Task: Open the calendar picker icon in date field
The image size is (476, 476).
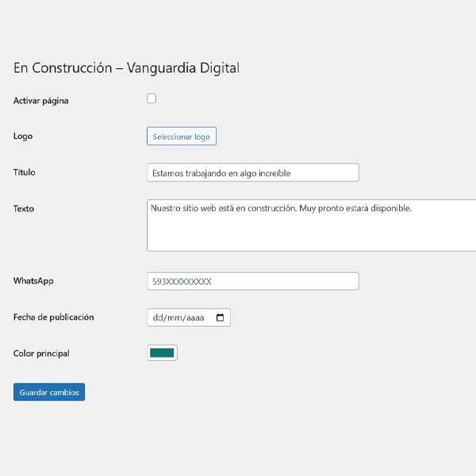Action: click(x=221, y=317)
